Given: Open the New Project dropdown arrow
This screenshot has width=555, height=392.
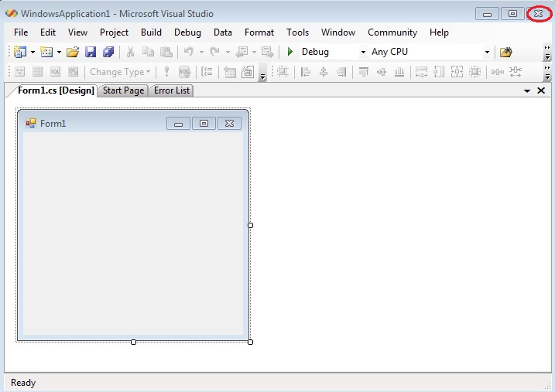Looking at the screenshot, I should click(33, 53).
